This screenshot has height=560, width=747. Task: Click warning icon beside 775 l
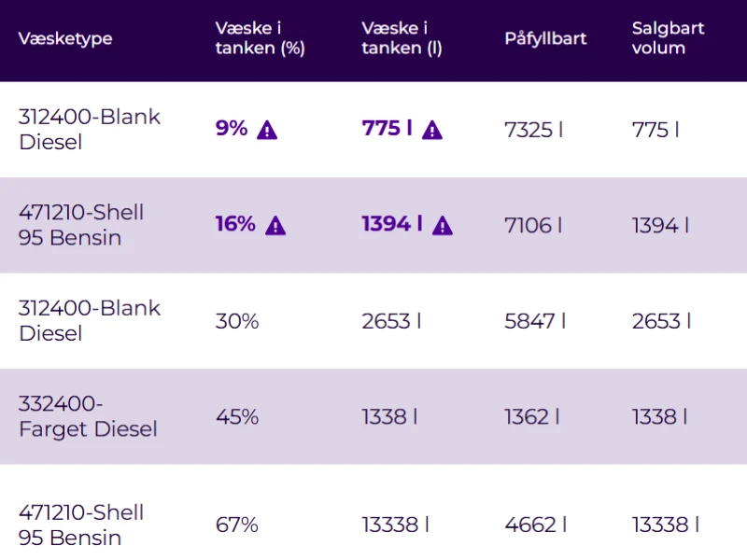[431, 130]
